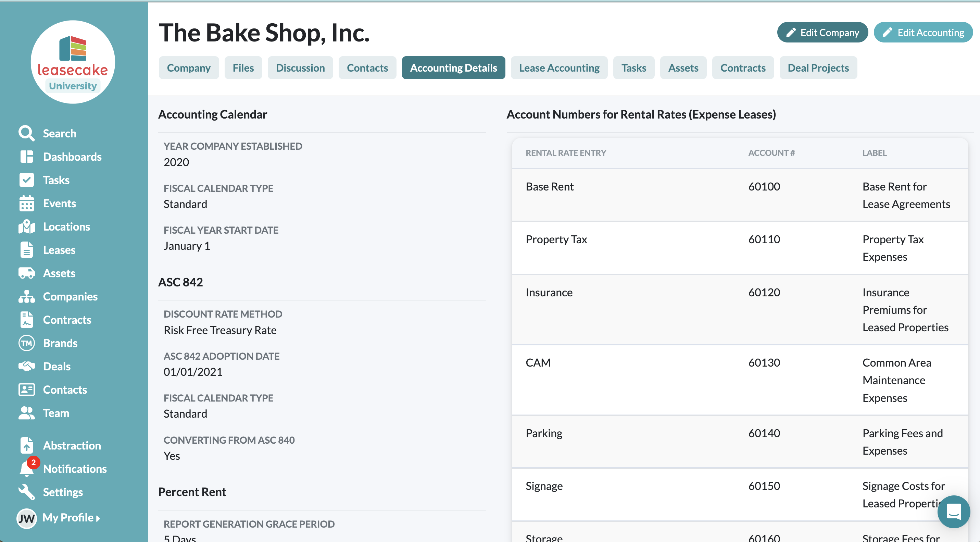Click the Events calendar icon
980x542 pixels.
click(26, 203)
